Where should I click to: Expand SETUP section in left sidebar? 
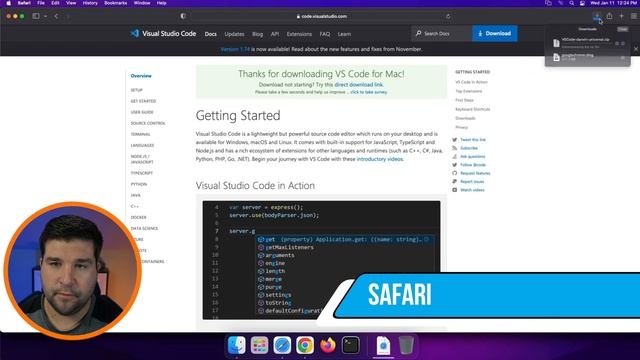136,90
